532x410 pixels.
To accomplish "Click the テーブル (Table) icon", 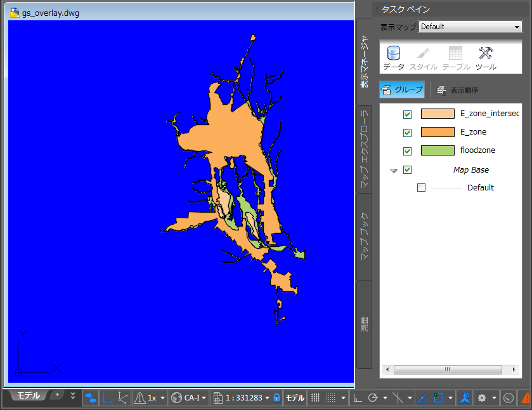I will click(456, 58).
